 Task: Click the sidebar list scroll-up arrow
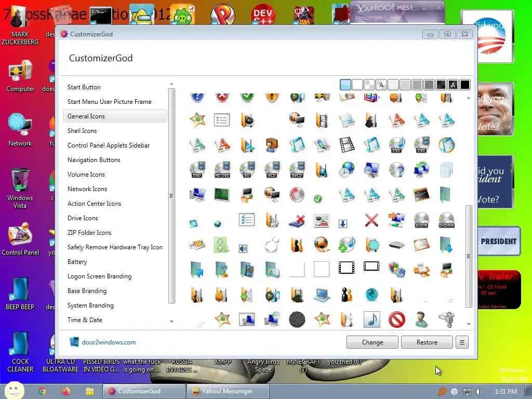[x=171, y=84]
